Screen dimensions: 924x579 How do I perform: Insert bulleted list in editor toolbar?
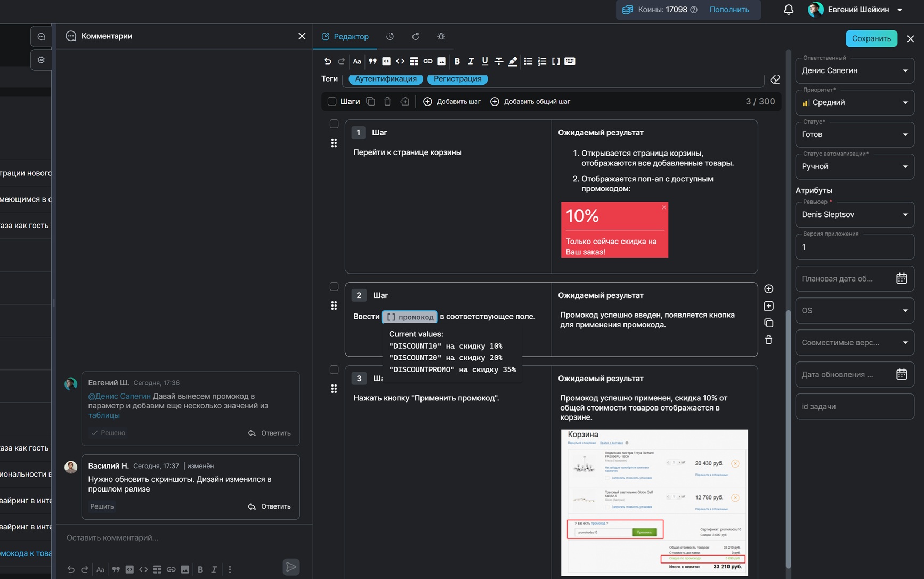coord(528,61)
